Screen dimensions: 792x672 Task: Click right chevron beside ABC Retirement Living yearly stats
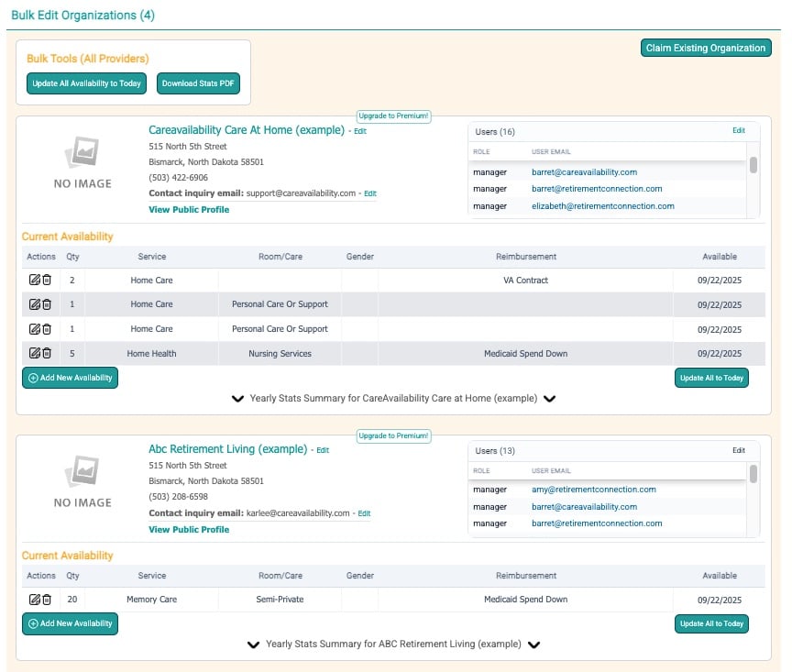tap(533, 644)
